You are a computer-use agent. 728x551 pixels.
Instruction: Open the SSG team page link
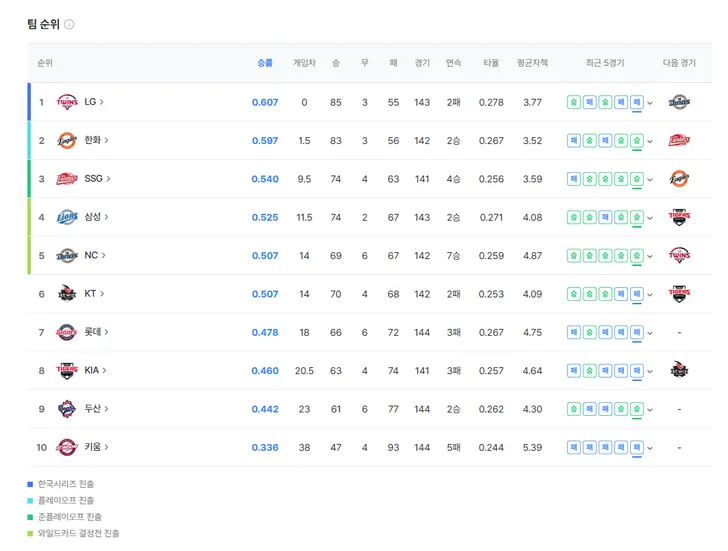98,179
